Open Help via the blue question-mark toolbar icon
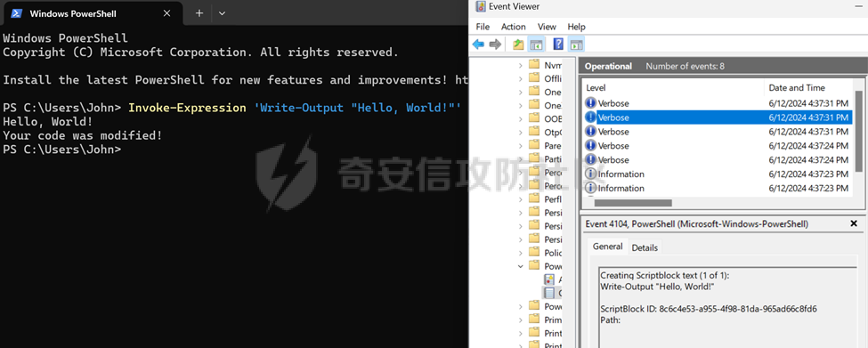The height and width of the screenshot is (348, 868). point(558,45)
